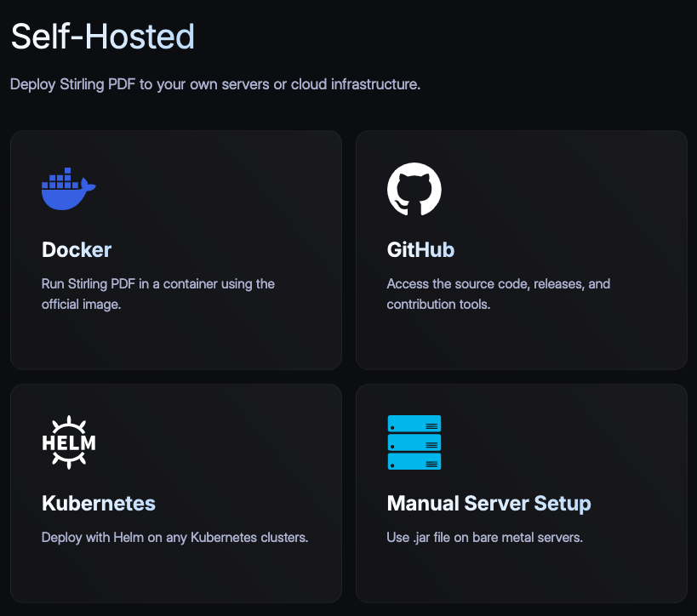The height and width of the screenshot is (616, 697).
Task: Click the blue server rack icon
Action: pyautogui.click(x=414, y=442)
